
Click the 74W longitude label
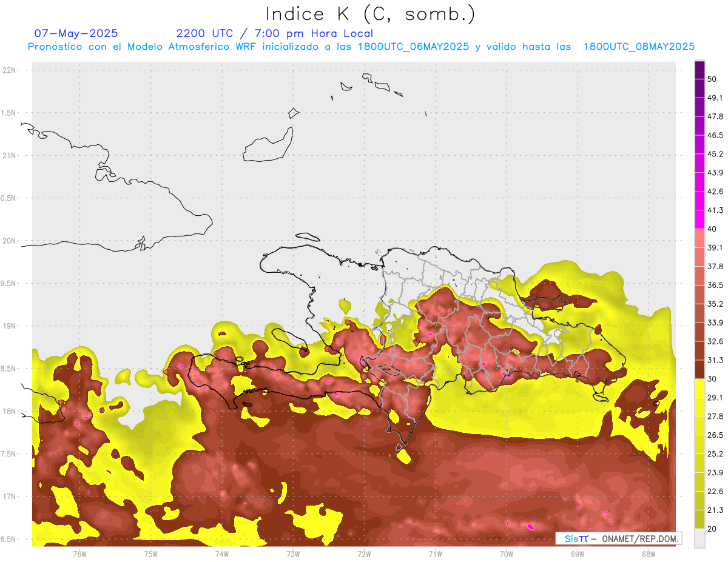tap(222, 554)
